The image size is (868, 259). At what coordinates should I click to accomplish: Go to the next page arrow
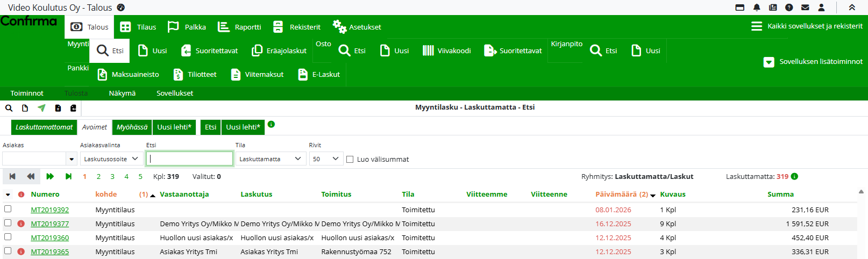point(50,176)
